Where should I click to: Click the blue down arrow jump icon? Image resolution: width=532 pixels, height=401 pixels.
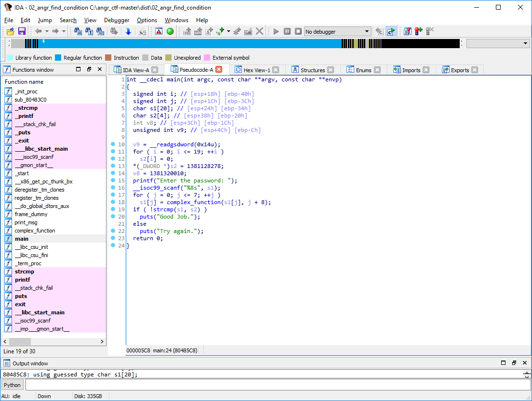coord(128,31)
